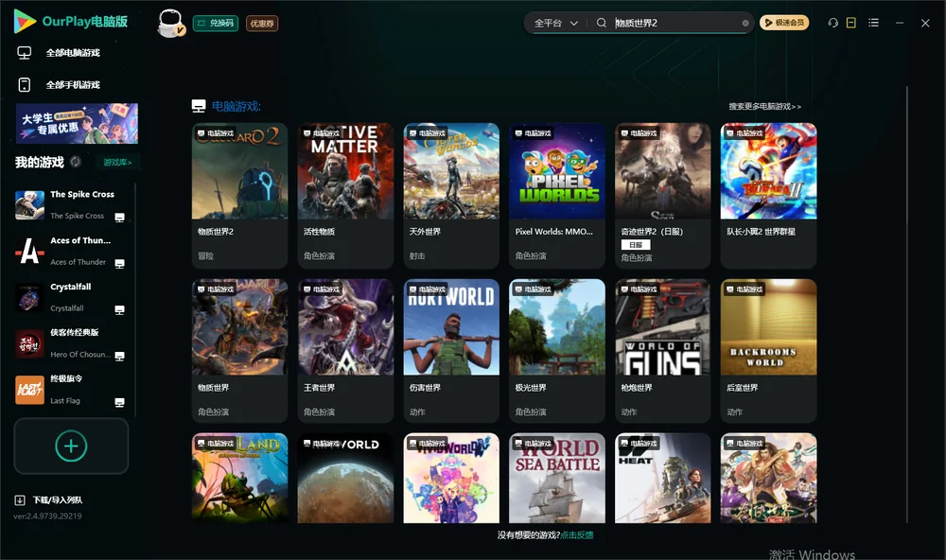This screenshot has width=946, height=560.
Task: Open the 极光世界 game card
Action: [557, 351]
